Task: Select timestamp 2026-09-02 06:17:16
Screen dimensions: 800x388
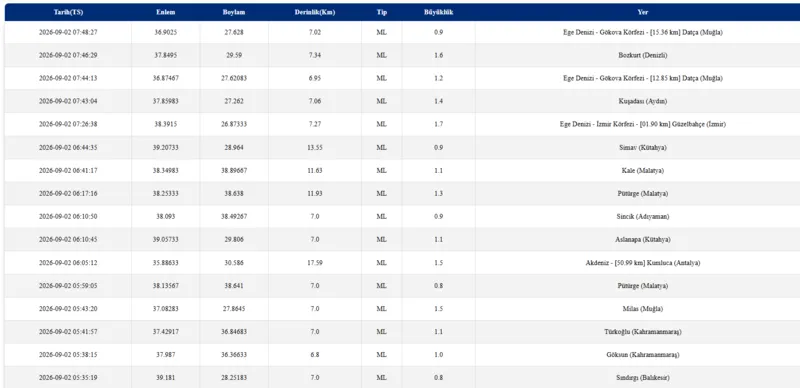Action: (x=68, y=193)
